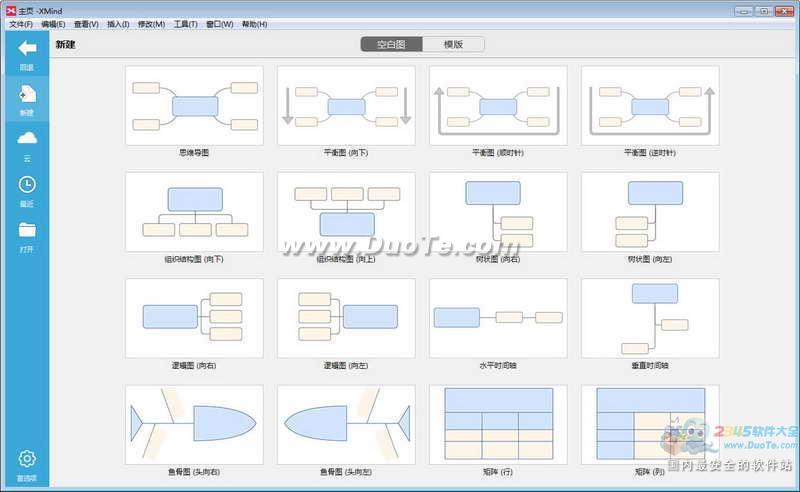
Task: Click the XMind logo in the title bar
Action: (x=11, y=11)
